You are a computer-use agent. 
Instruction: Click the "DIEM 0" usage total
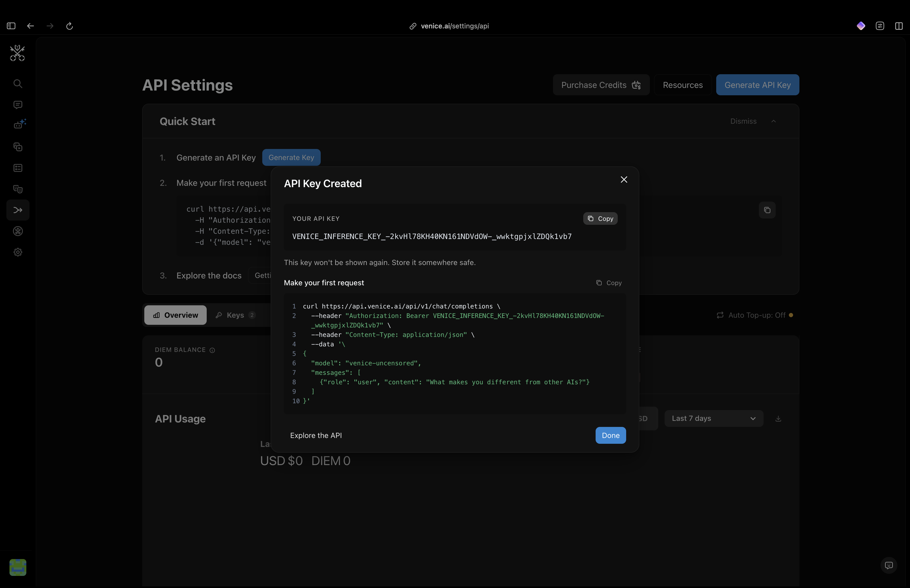tap(331, 461)
